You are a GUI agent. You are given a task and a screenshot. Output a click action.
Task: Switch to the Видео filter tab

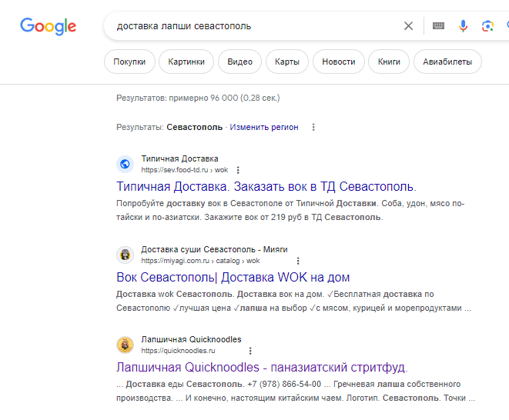pyautogui.click(x=240, y=62)
